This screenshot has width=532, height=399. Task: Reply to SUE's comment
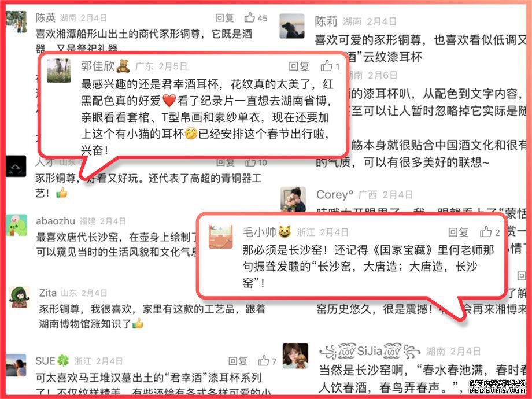pos(238,361)
